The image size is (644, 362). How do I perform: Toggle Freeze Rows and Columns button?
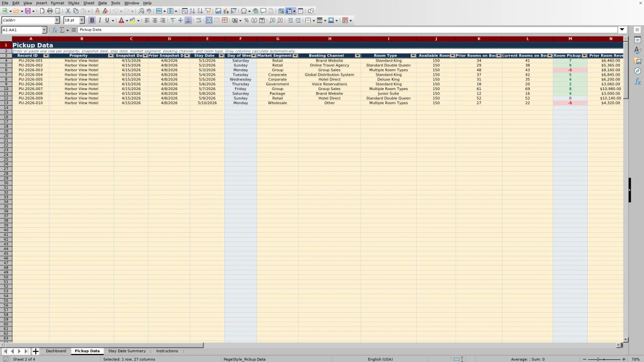[289, 11]
